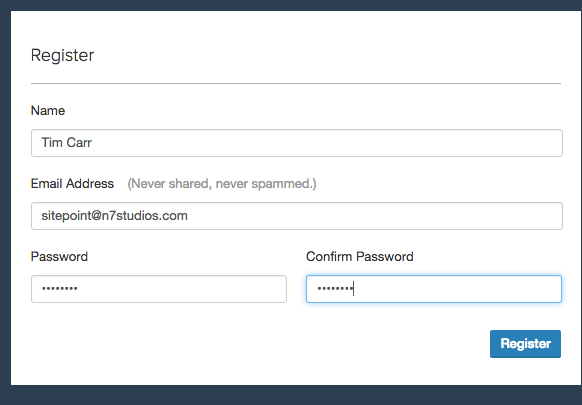Click the Password label text

[59, 257]
